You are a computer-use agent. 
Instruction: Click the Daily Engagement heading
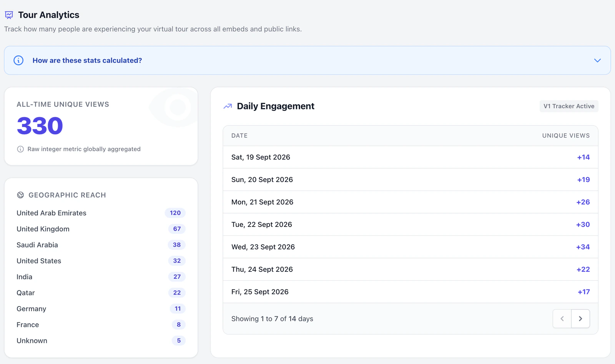pyautogui.click(x=276, y=106)
